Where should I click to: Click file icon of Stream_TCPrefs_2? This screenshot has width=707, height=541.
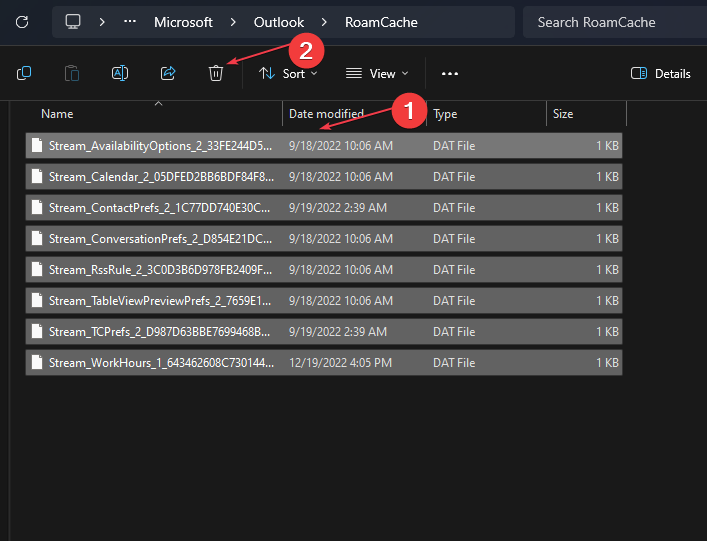pos(37,331)
